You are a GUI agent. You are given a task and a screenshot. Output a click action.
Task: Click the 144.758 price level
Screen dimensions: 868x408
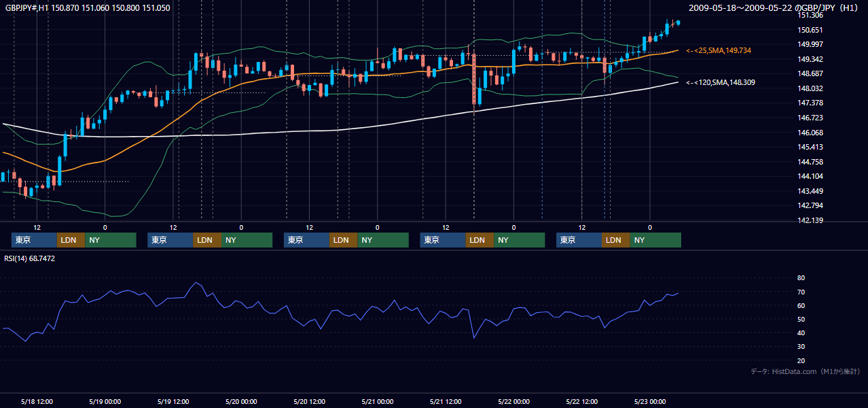click(x=810, y=162)
